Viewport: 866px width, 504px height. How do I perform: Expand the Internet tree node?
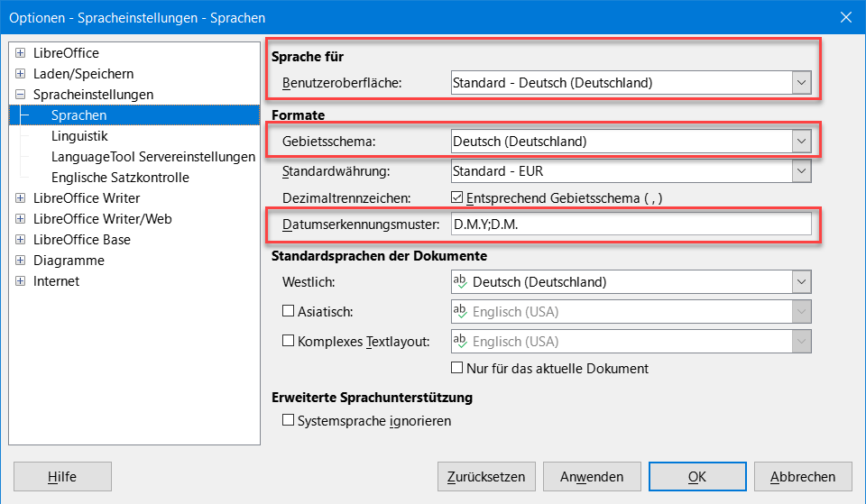pyautogui.click(x=21, y=280)
